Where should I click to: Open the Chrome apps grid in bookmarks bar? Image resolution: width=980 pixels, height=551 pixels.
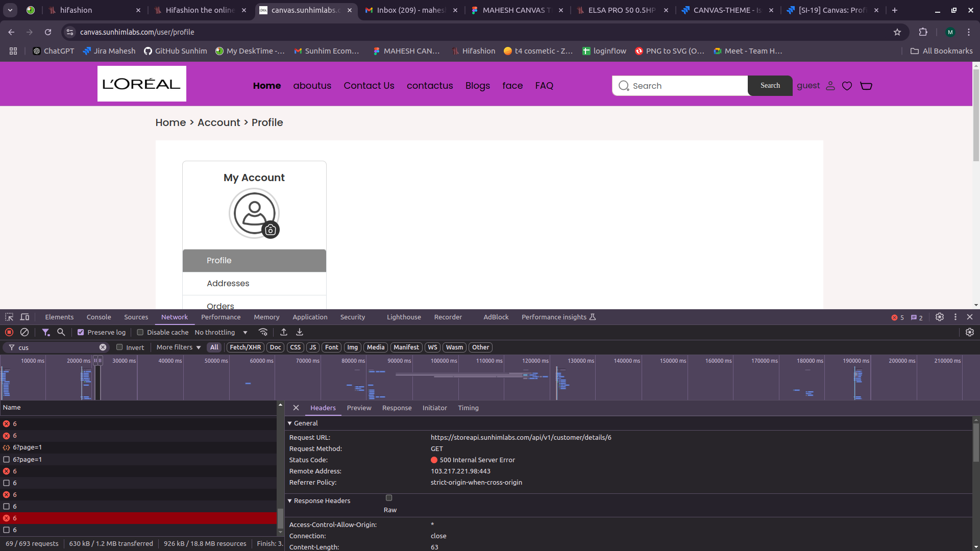click(13, 51)
